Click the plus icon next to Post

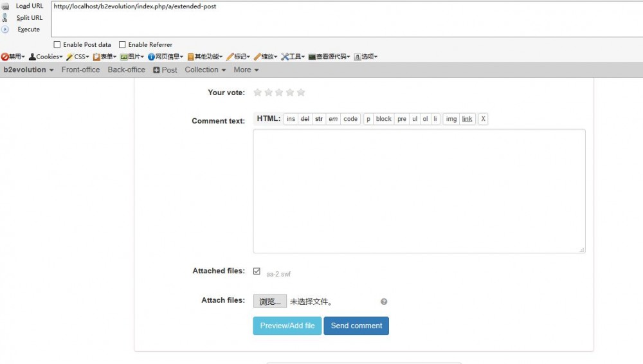[156, 70]
